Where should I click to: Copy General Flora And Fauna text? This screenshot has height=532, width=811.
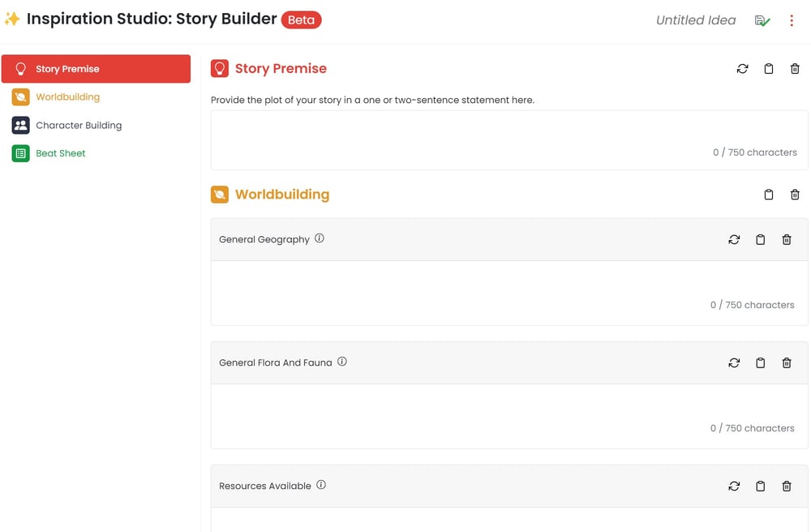point(761,363)
